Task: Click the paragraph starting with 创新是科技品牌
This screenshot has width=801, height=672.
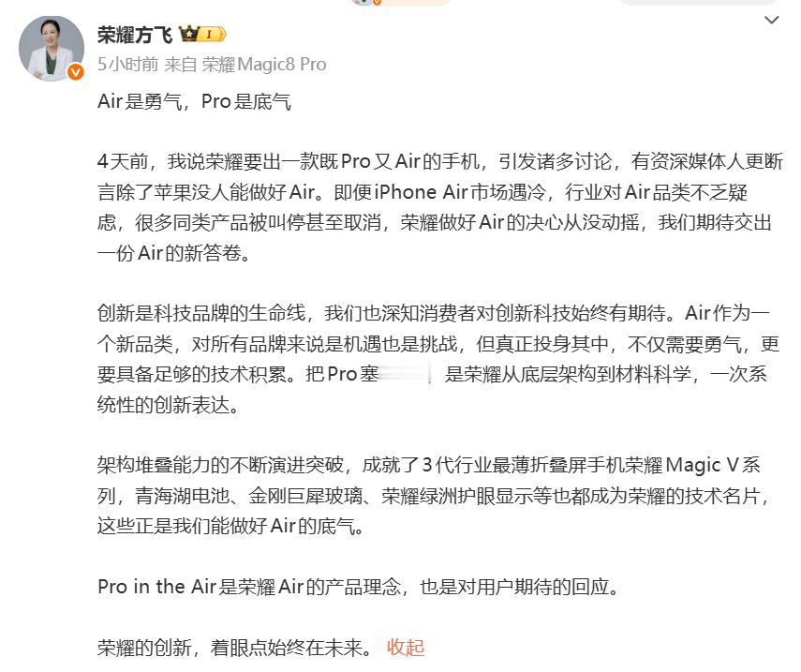Action: point(438,359)
